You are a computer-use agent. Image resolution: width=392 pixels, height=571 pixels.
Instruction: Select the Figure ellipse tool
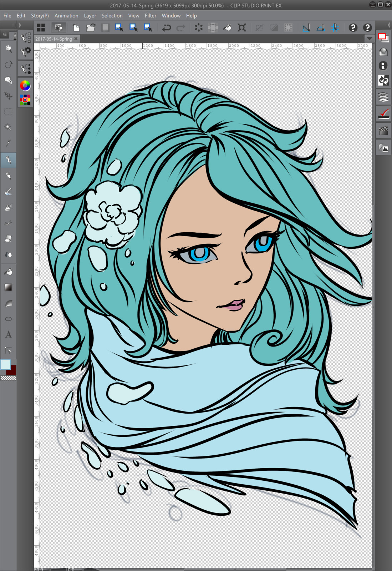click(8, 319)
